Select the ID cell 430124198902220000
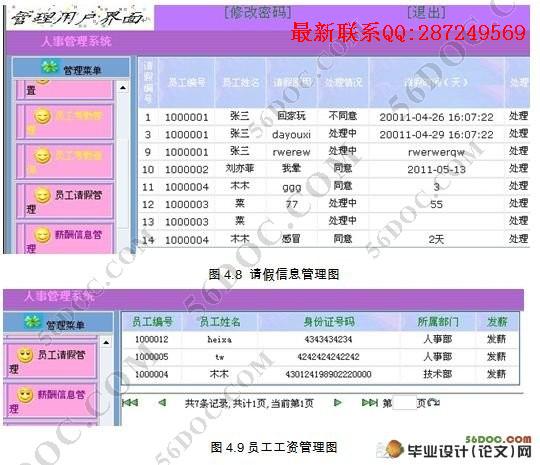540x465 pixels. 328,374
